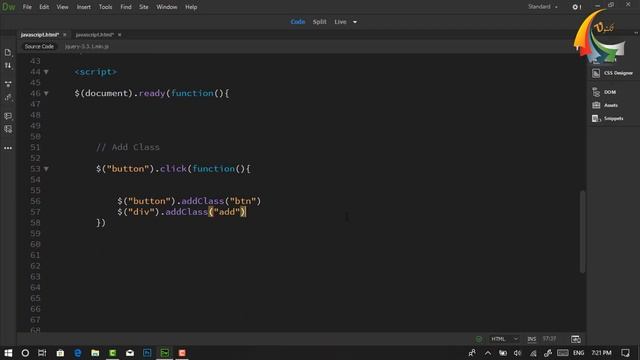Image resolution: width=640 pixels, height=360 pixels.
Task: Click the red app icon on taskbar
Action: (x=182, y=353)
